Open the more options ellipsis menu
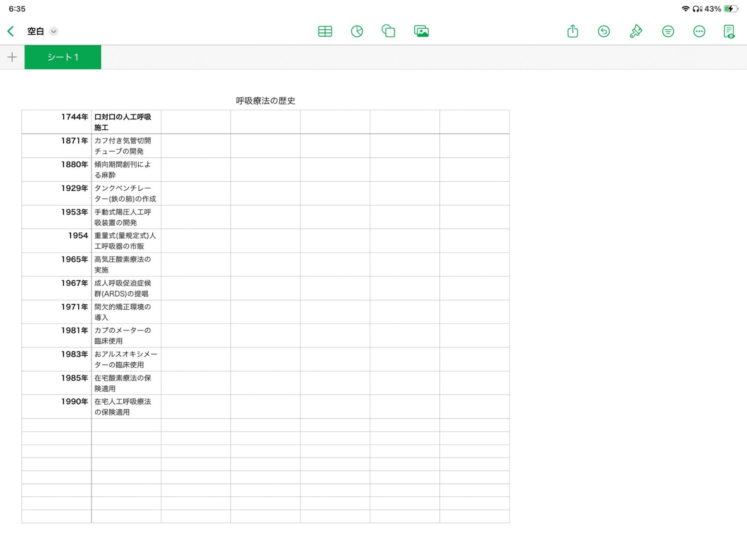747x560 pixels. [699, 31]
